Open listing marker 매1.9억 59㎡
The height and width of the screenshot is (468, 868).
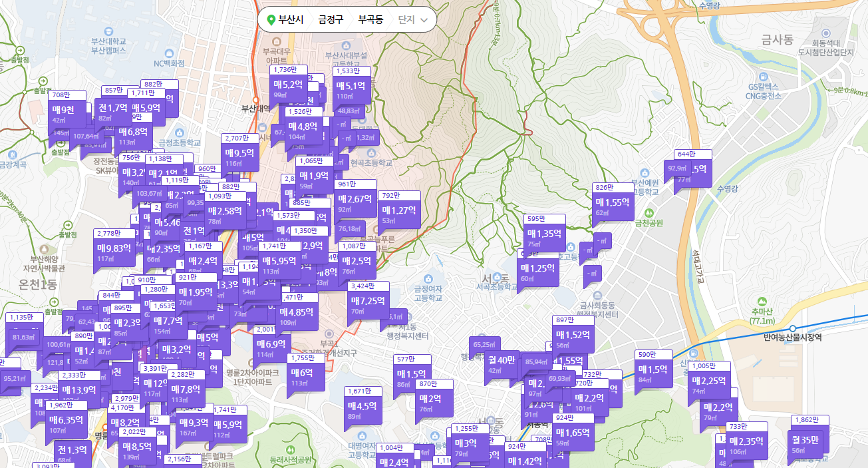314,177
